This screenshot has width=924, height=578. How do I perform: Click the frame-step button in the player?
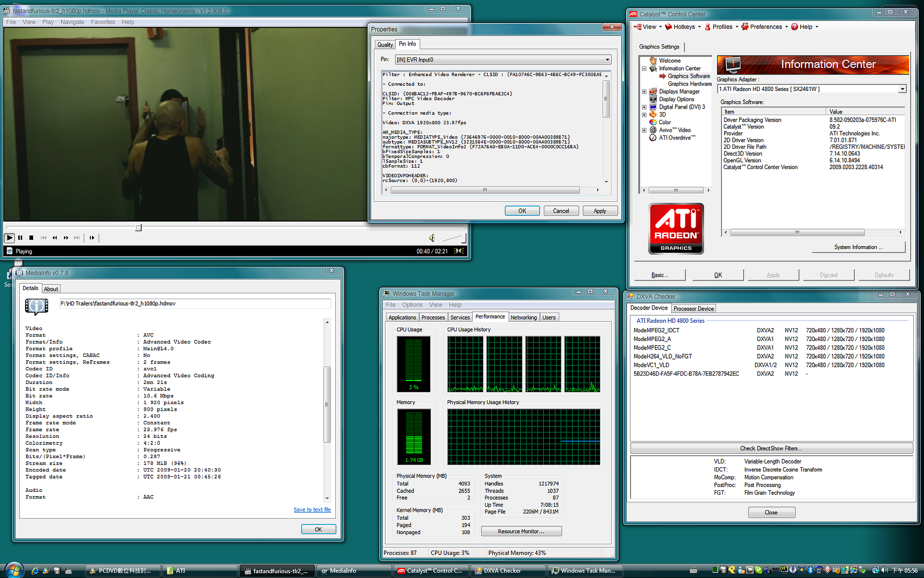(x=92, y=238)
